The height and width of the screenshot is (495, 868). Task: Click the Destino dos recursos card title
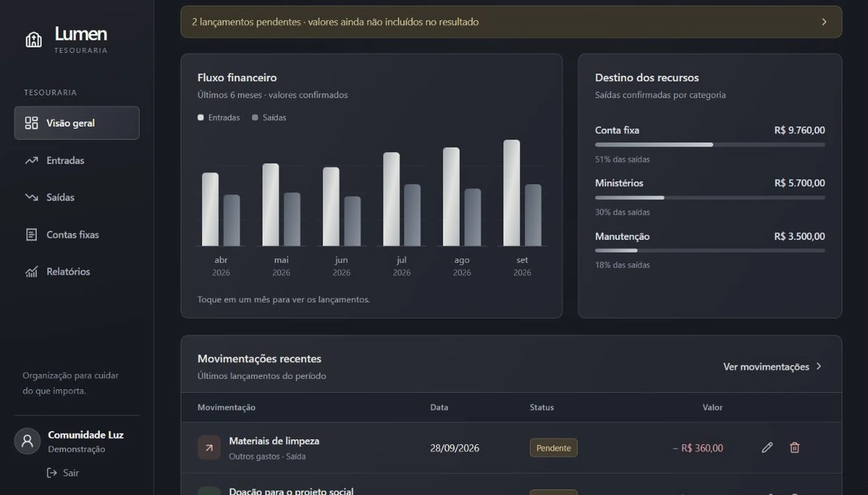tap(647, 77)
